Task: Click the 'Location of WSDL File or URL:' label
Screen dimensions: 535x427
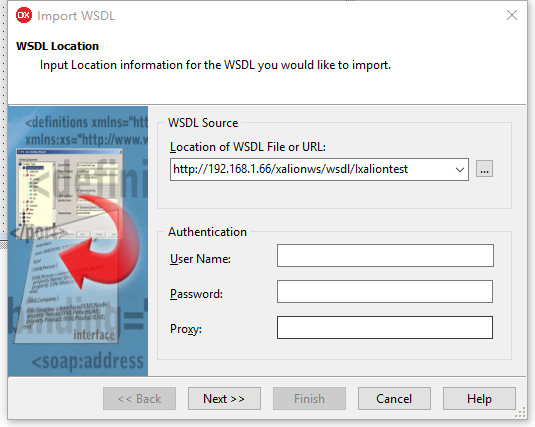Action: (x=248, y=147)
